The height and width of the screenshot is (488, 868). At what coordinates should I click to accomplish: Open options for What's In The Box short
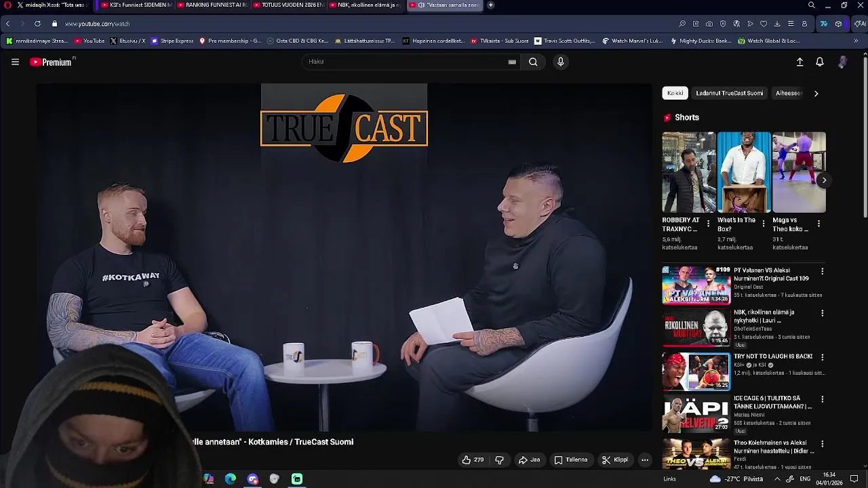(x=764, y=224)
